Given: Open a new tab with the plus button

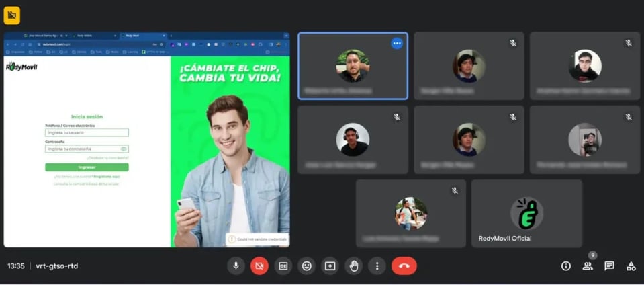Looking at the screenshot, I should pos(171,36).
